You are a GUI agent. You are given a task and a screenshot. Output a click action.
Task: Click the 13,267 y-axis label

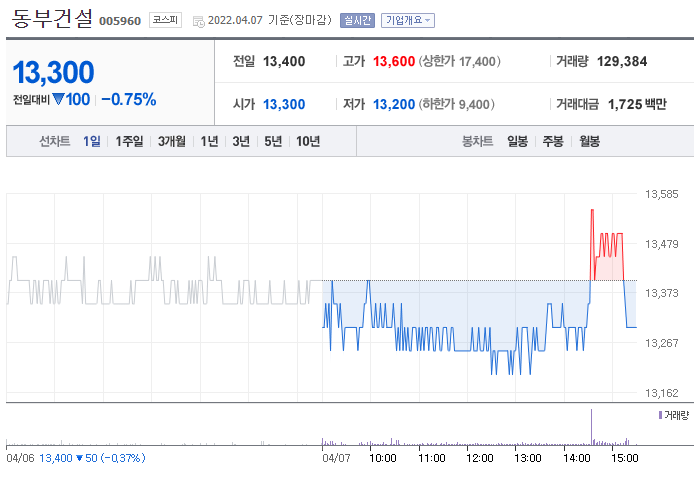click(661, 343)
